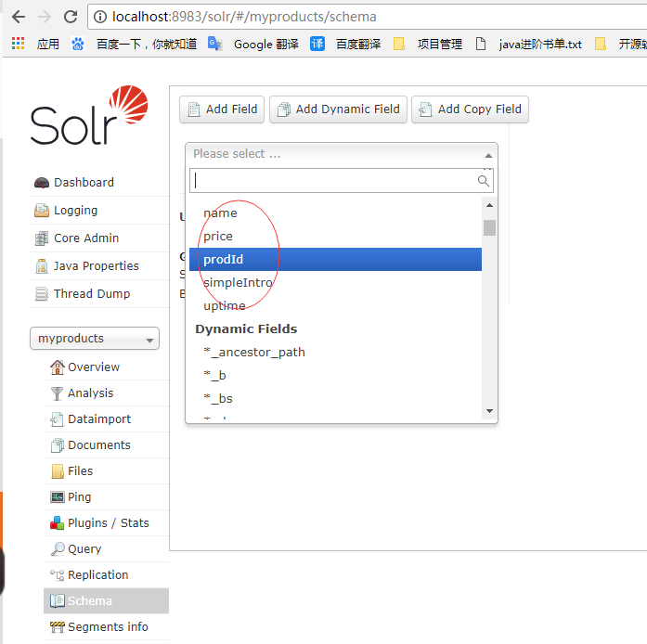Select the *_b dynamic field
Viewport: 647px width, 644px height.
point(335,376)
